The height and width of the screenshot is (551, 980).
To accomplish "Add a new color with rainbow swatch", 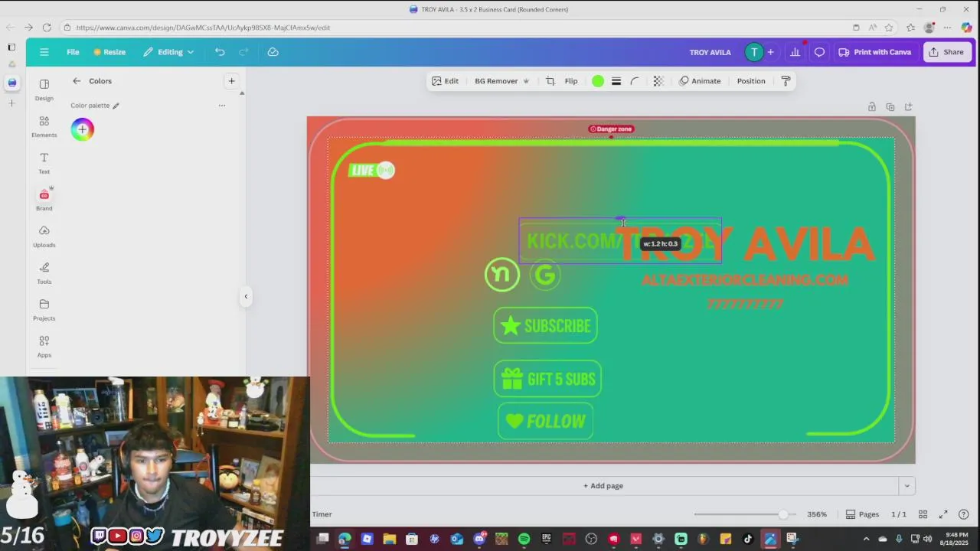I will (x=83, y=129).
